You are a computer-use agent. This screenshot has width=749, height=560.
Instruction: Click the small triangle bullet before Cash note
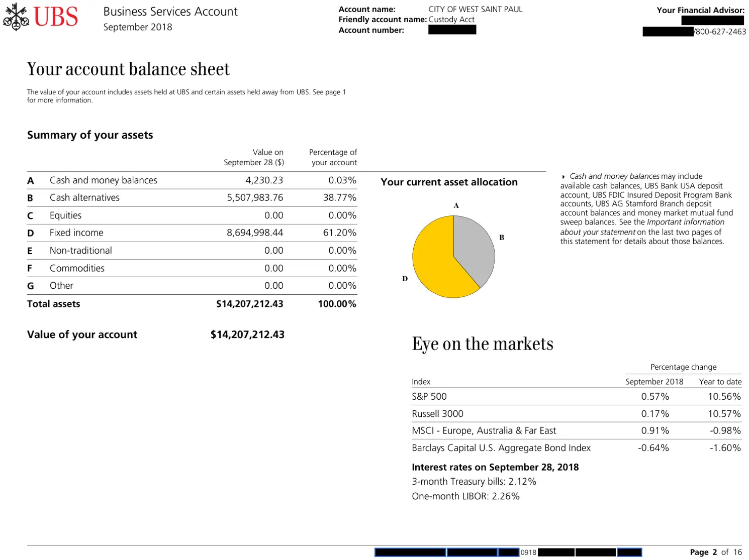pyautogui.click(x=564, y=177)
